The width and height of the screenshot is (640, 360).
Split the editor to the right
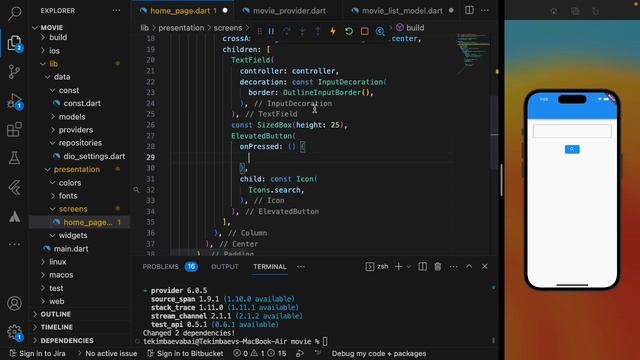(469, 10)
